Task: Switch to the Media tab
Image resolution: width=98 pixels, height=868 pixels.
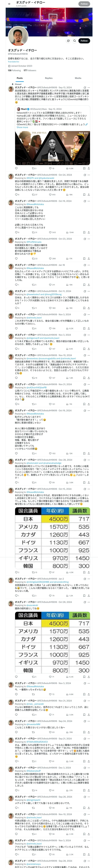Action: coord(78,78)
